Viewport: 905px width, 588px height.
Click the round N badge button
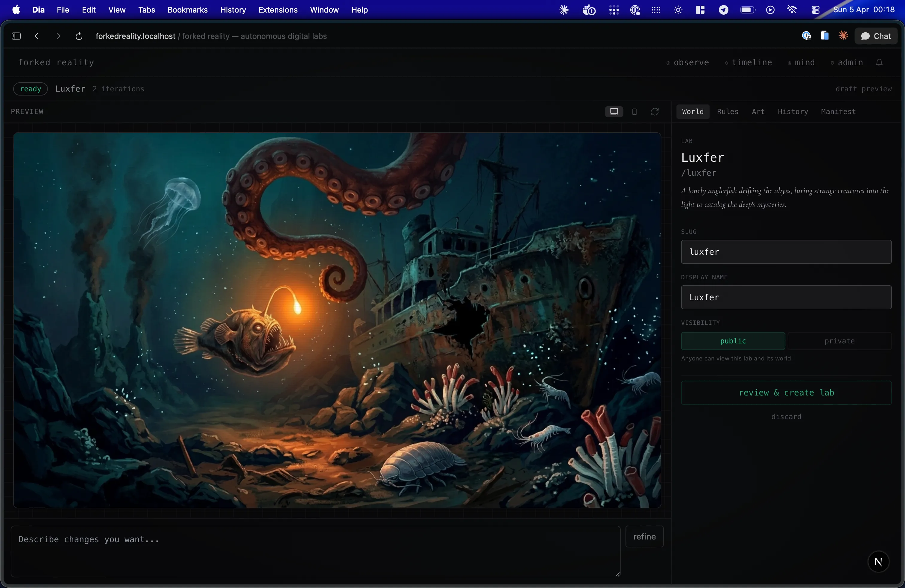[x=878, y=561]
